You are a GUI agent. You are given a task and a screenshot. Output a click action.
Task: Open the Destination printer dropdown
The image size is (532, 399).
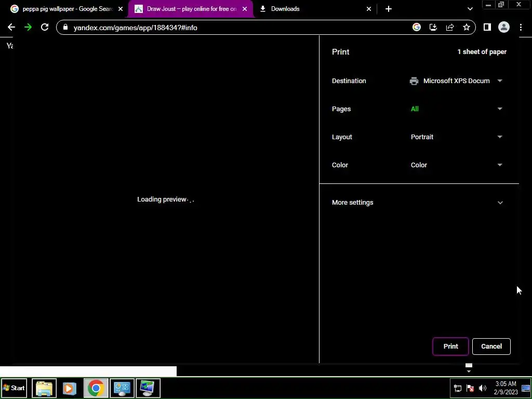tap(456, 81)
